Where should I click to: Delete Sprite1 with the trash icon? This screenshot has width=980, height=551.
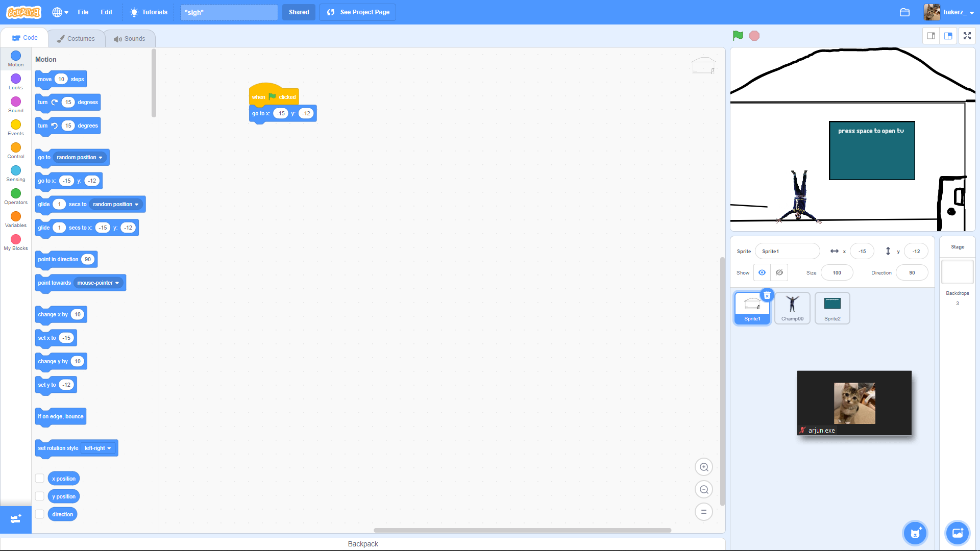point(767,295)
